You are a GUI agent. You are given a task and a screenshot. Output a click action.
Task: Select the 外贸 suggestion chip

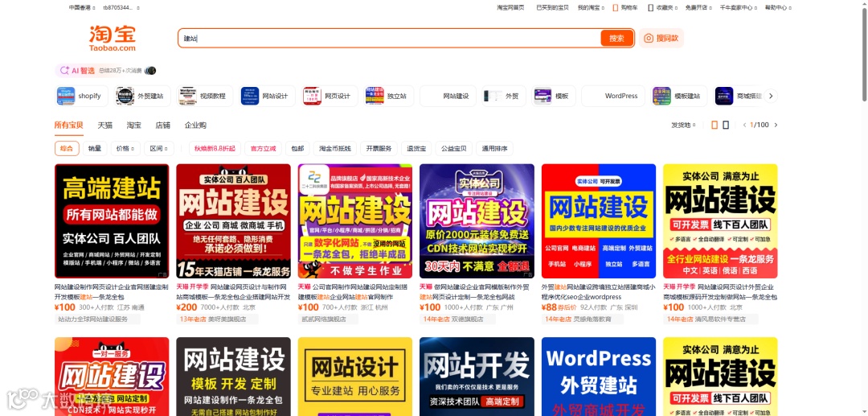pyautogui.click(x=503, y=96)
